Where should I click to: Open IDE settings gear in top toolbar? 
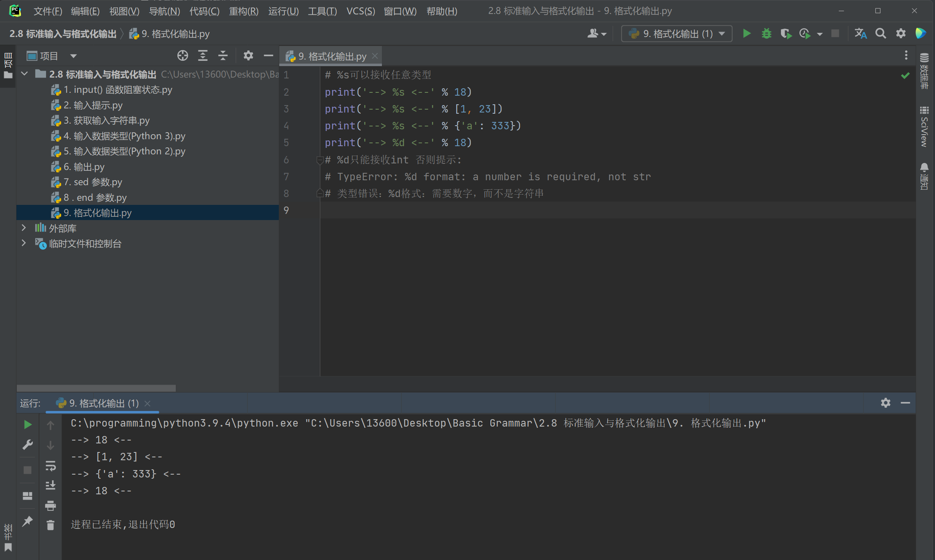(x=901, y=34)
